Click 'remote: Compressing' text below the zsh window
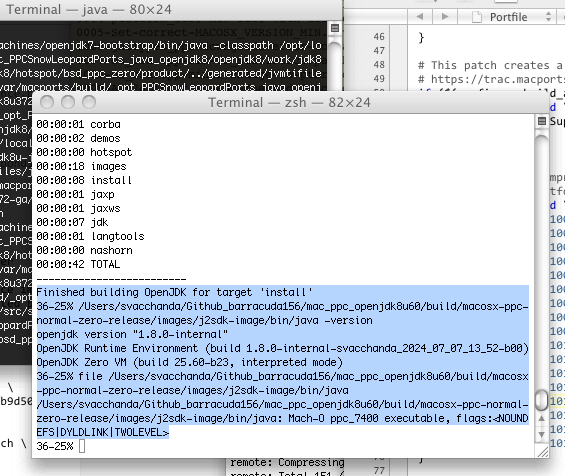The image size is (565, 476). [x=288, y=462]
